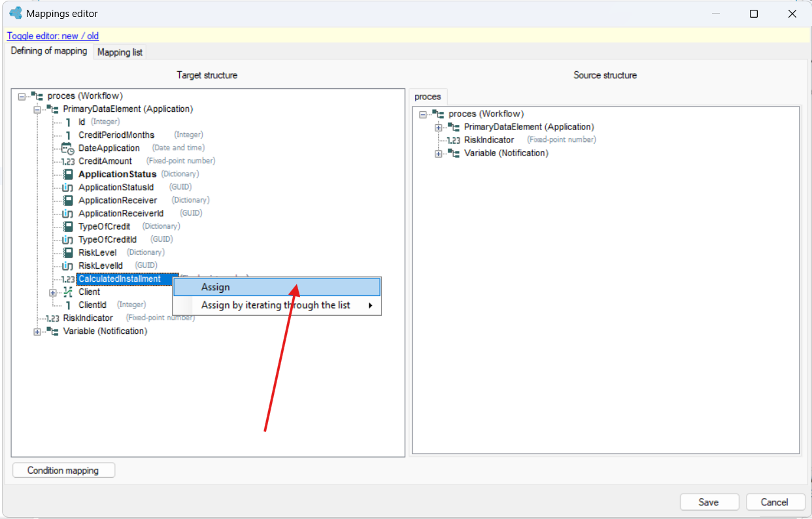Select the ApplicationStatus label in the tree
Image resolution: width=812 pixels, height=519 pixels.
(x=118, y=175)
